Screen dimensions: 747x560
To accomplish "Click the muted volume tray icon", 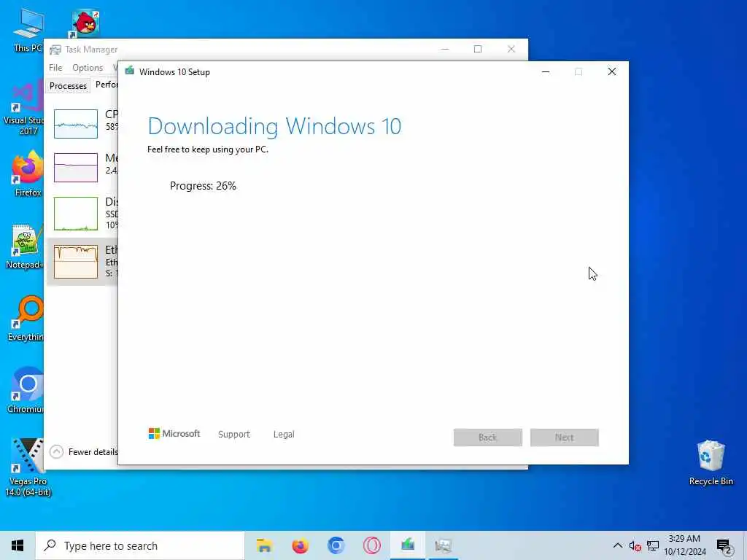I will tap(635, 545).
